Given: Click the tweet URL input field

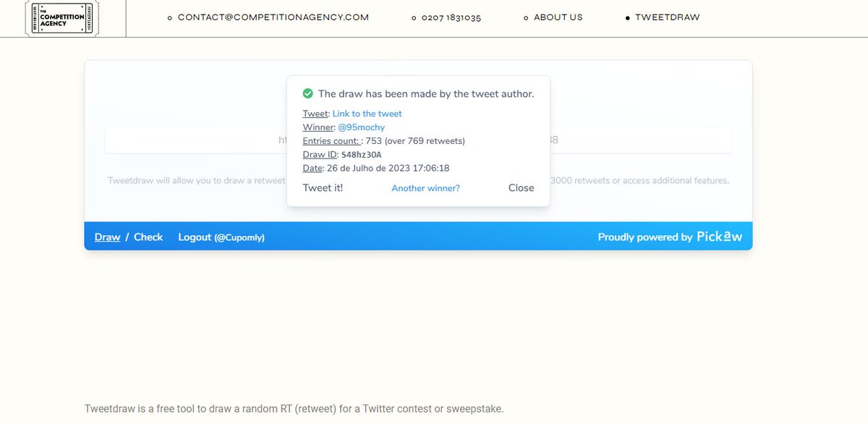Looking at the screenshot, I should pyautogui.click(x=418, y=140).
